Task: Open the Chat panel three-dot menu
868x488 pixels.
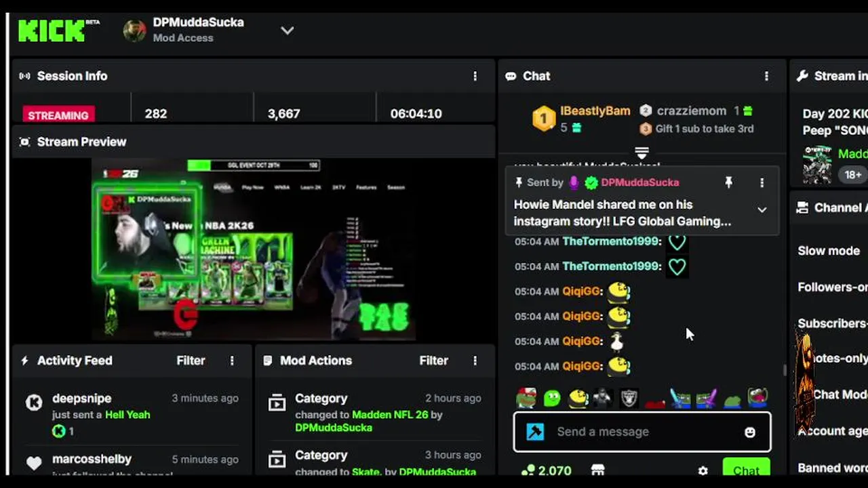Action: (x=766, y=76)
